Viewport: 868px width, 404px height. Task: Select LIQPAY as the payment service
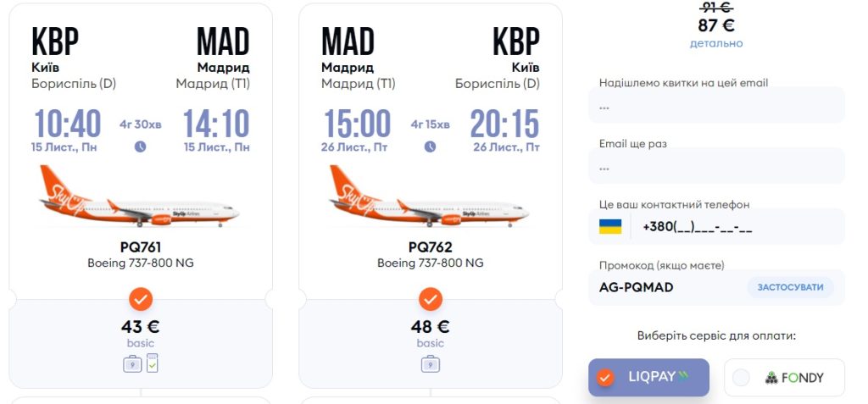[x=648, y=378]
